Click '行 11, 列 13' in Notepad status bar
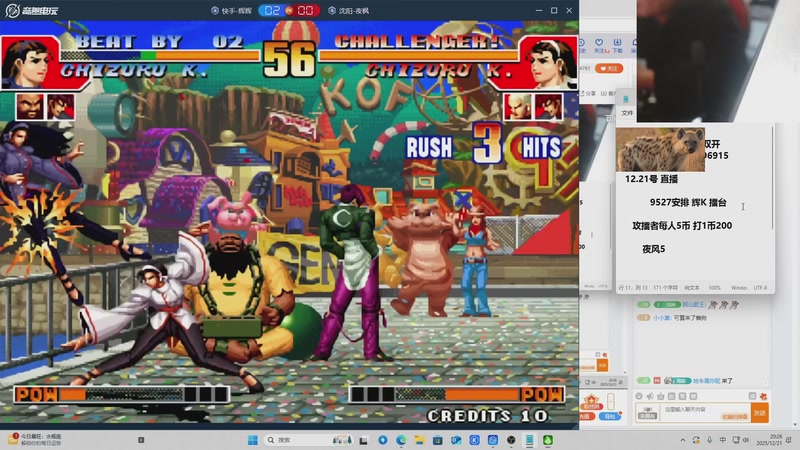The width and height of the screenshot is (800, 450). [x=633, y=288]
